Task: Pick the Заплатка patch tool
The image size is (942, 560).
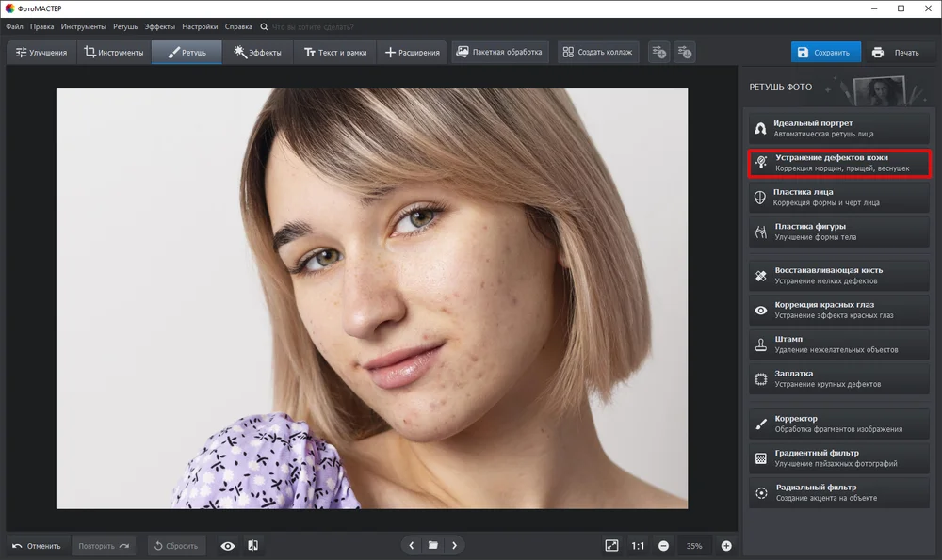Action: click(838, 378)
